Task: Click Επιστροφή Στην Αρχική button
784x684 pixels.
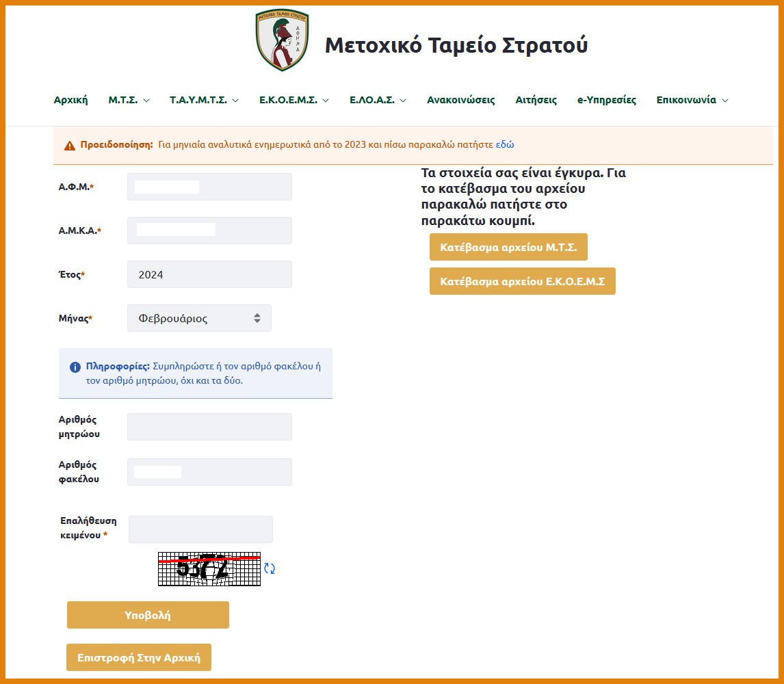Action: 138,657
